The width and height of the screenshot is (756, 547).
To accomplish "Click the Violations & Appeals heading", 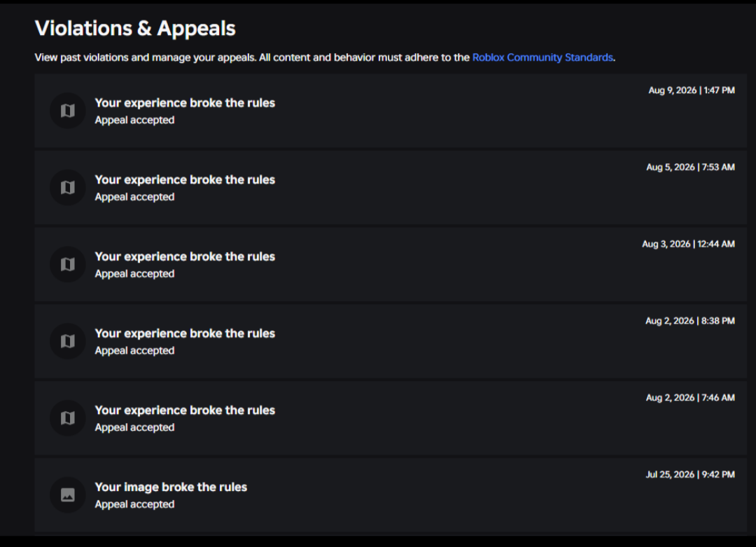I will (x=136, y=28).
